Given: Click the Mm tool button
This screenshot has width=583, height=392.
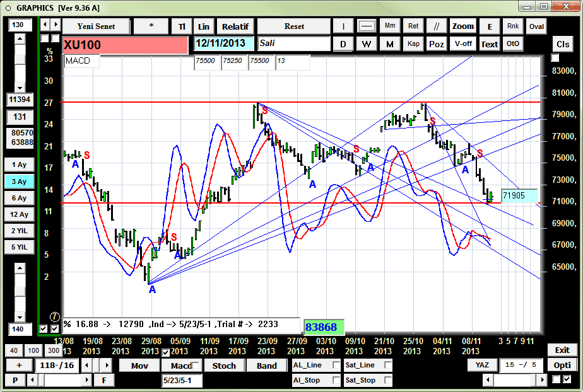Looking at the screenshot, I should 390,26.
